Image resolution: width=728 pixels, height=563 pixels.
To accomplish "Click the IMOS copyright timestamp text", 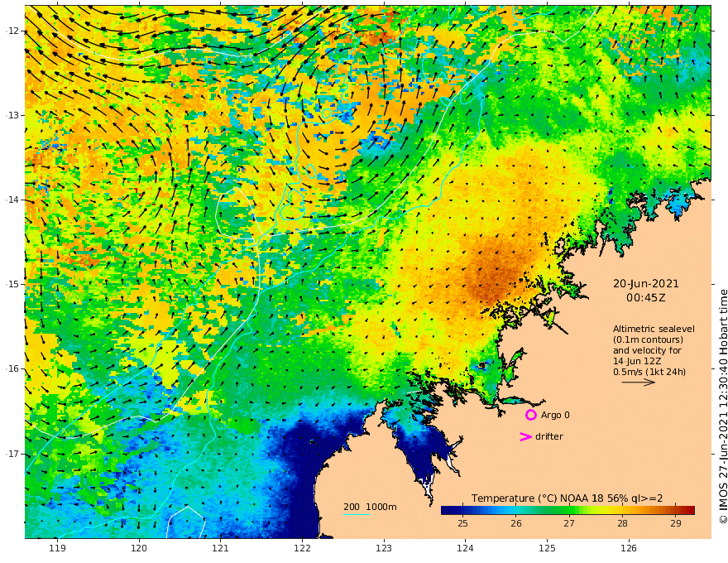I will click(723, 407).
